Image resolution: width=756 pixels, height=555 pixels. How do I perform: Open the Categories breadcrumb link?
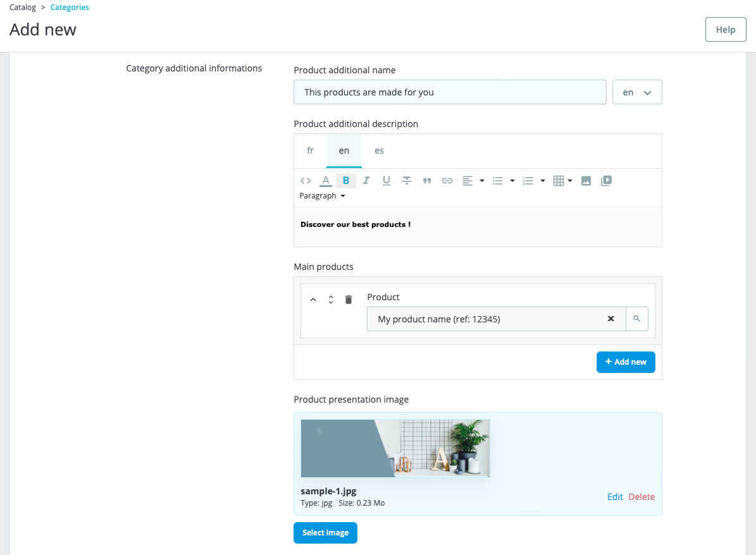tap(70, 7)
